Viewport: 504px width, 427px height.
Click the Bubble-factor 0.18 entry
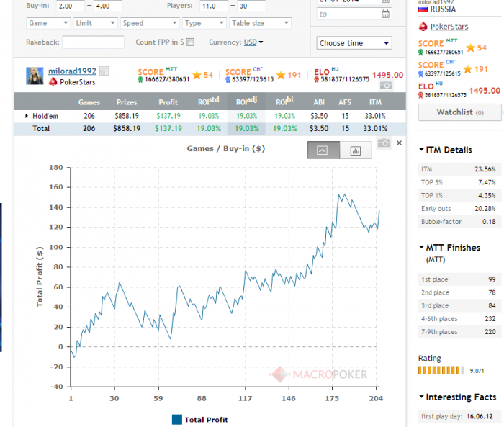pyautogui.click(x=459, y=222)
